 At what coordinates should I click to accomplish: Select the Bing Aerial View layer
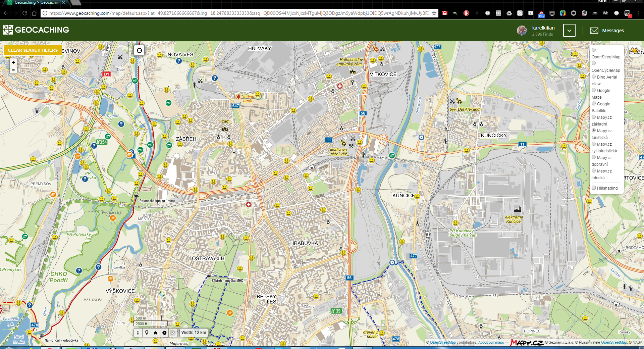[x=594, y=77]
